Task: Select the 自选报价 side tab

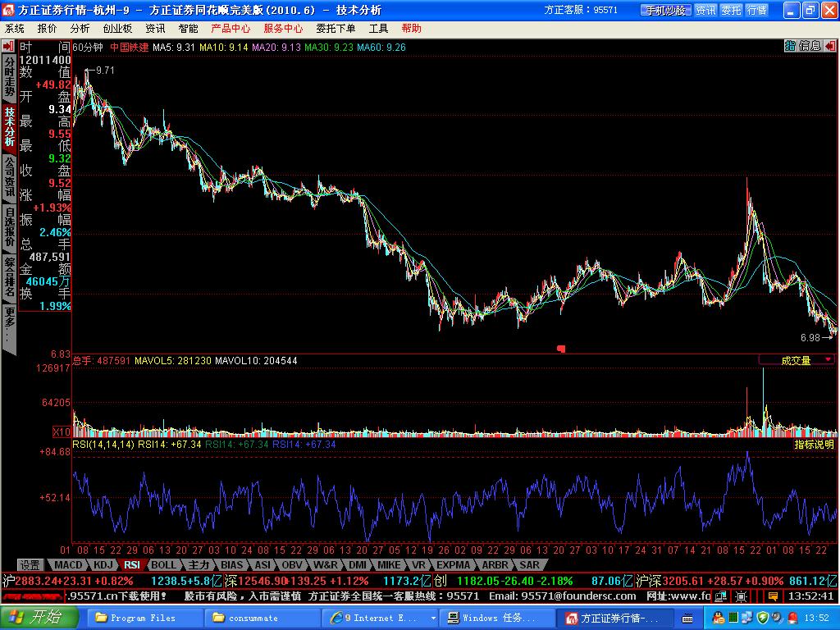Action: [9, 227]
